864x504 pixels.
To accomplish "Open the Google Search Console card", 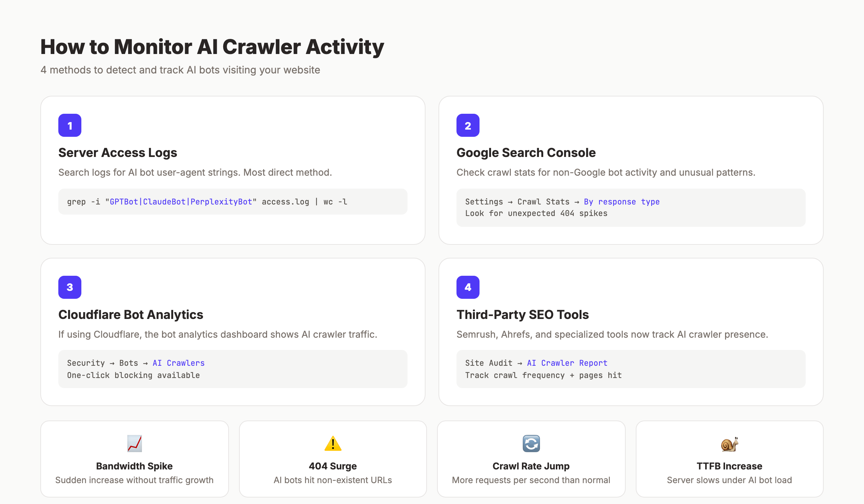I will click(631, 169).
